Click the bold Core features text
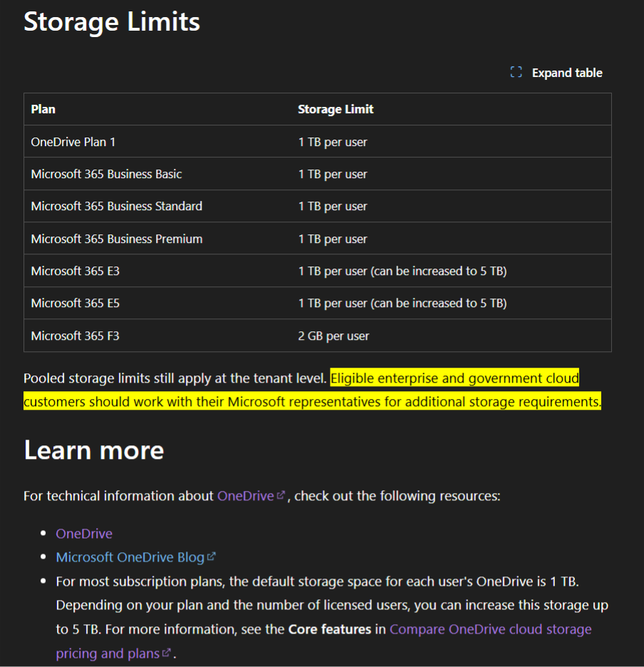The image size is (644, 667). (330, 629)
